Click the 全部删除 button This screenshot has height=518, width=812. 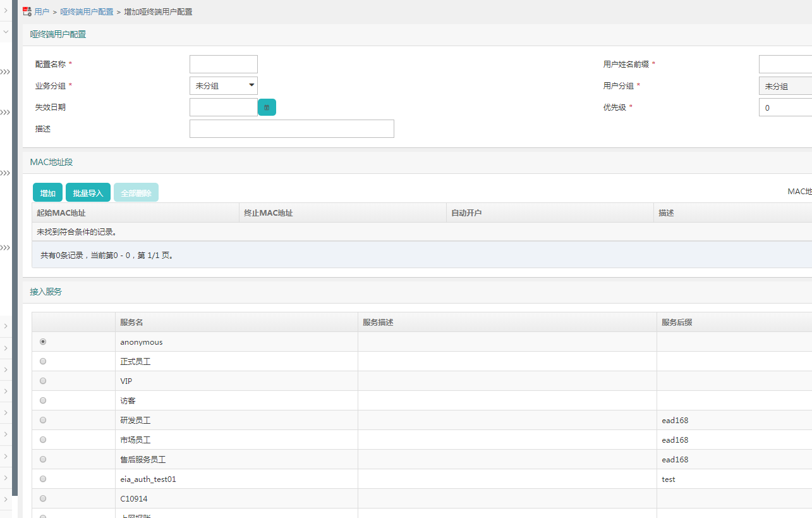(136, 193)
